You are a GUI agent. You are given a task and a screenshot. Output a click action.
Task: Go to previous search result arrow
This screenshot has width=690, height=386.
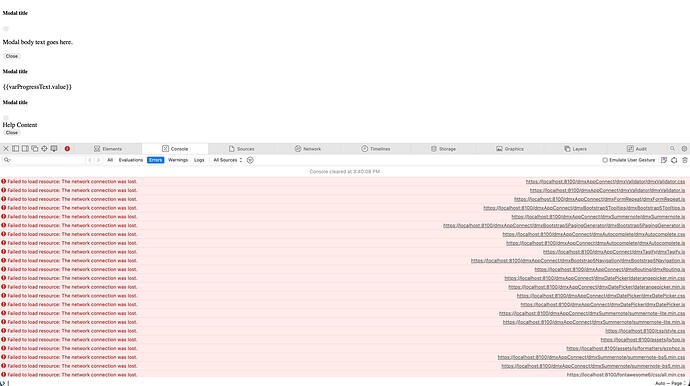[90, 160]
